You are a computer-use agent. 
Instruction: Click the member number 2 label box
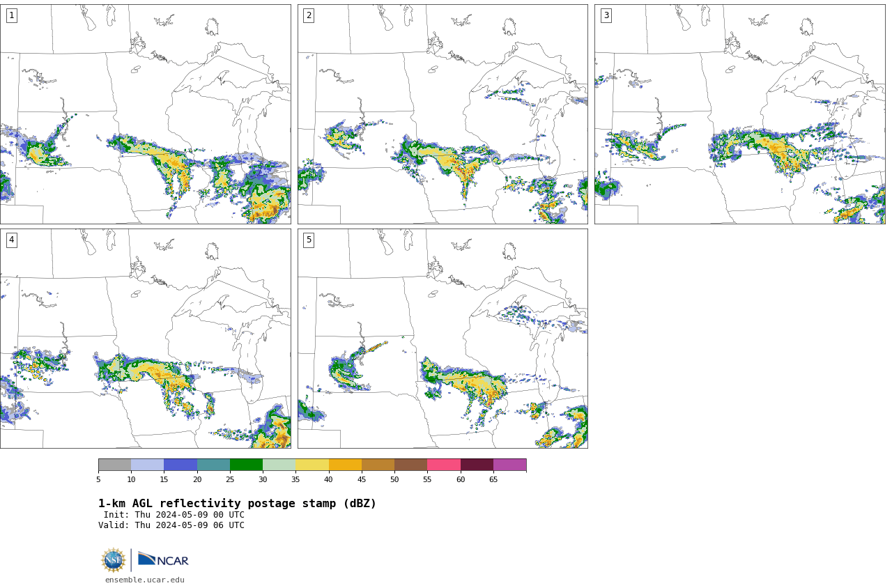pyautogui.click(x=309, y=15)
